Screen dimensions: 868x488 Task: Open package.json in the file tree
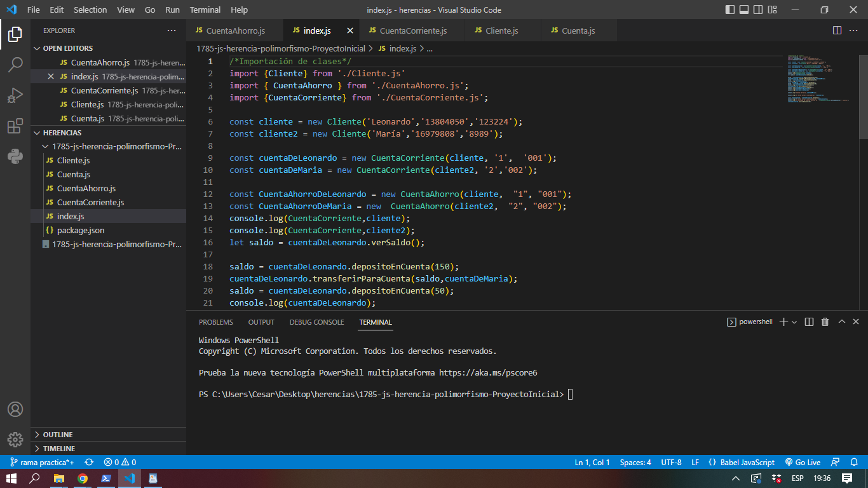[108, 230]
